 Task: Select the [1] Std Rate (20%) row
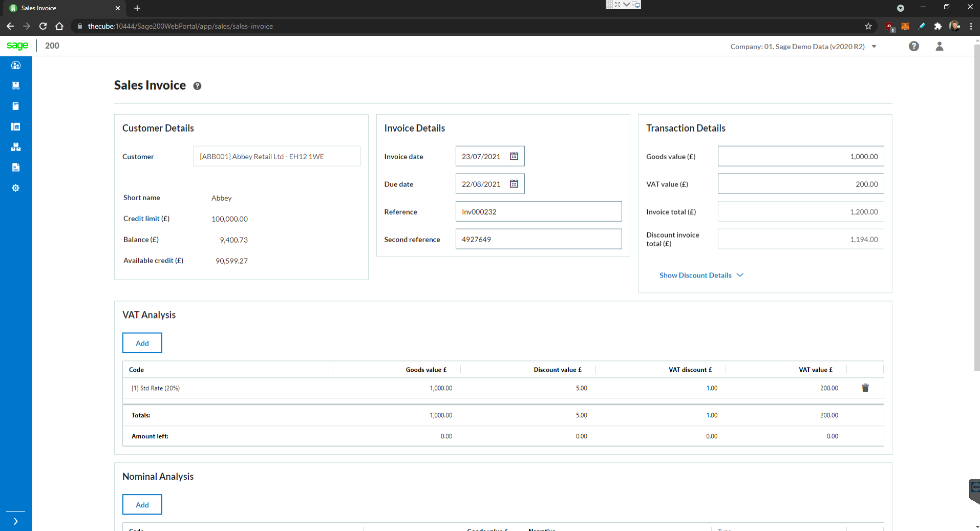click(503, 388)
